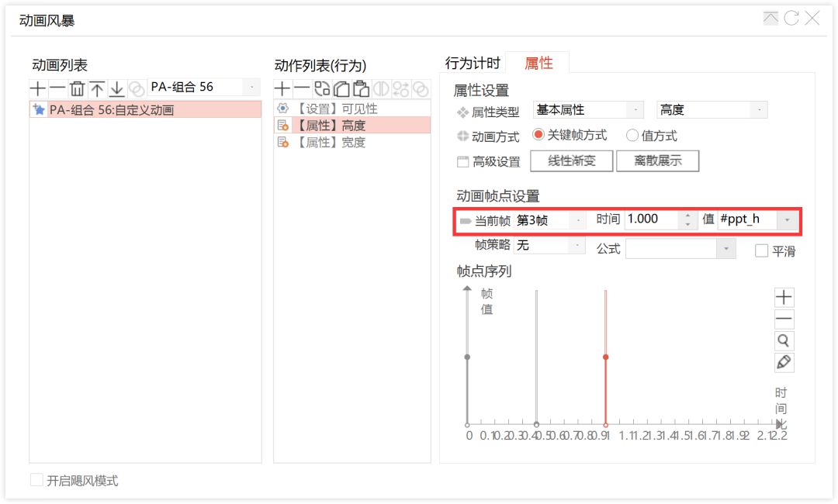This screenshot has width=838, height=504.
Task: Click the duplicate action icon in 动作列表 toolbar
Action: 322,88
